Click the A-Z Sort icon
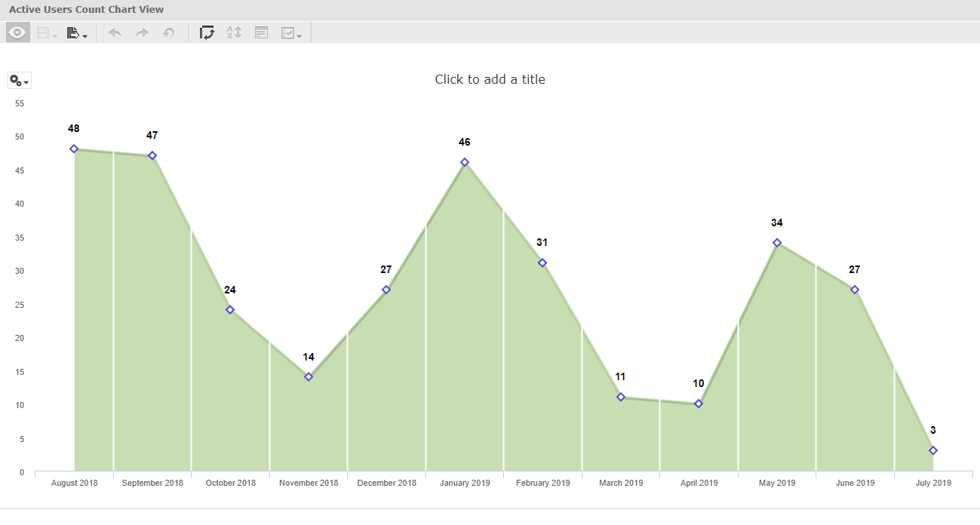Screen dimensions: 980x525 point(234,32)
